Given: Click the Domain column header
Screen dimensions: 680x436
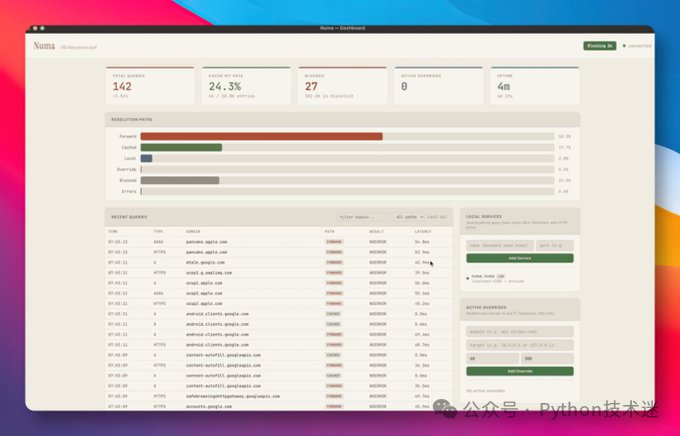Looking at the screenshot, I should [193, 232].
